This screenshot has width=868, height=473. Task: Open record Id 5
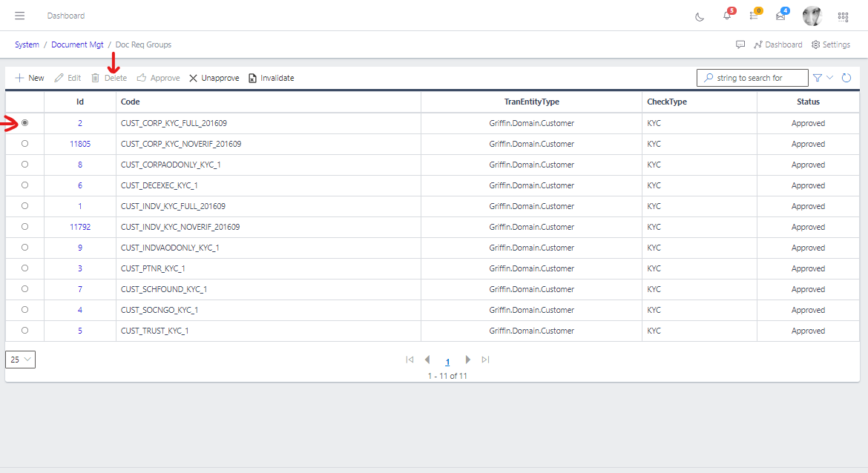pos(79,331)
